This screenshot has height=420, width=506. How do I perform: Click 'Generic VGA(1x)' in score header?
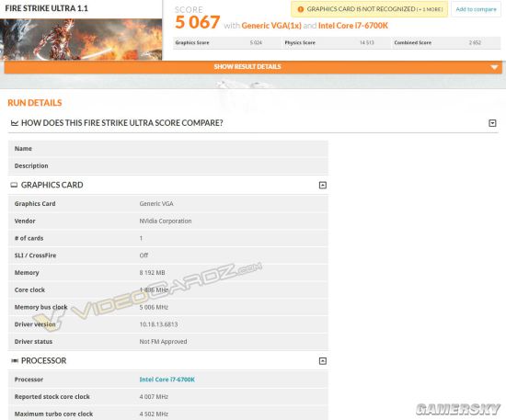(x=271, y=26)
